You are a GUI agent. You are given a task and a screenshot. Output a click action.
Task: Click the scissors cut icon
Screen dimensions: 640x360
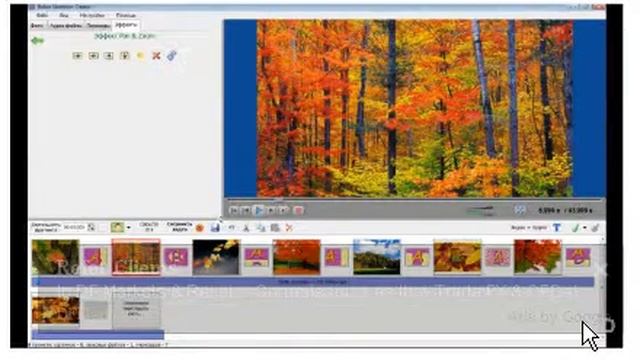tap(246, 228)
